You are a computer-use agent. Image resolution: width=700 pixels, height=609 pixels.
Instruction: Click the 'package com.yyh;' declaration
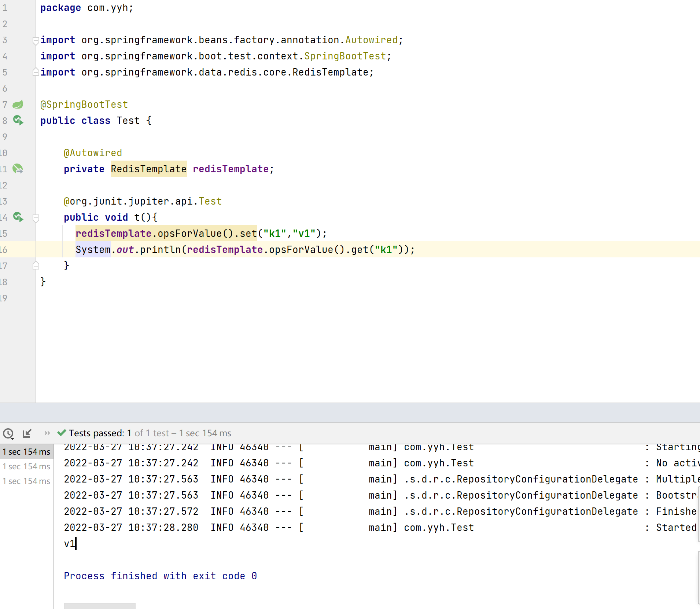(87, 8)
